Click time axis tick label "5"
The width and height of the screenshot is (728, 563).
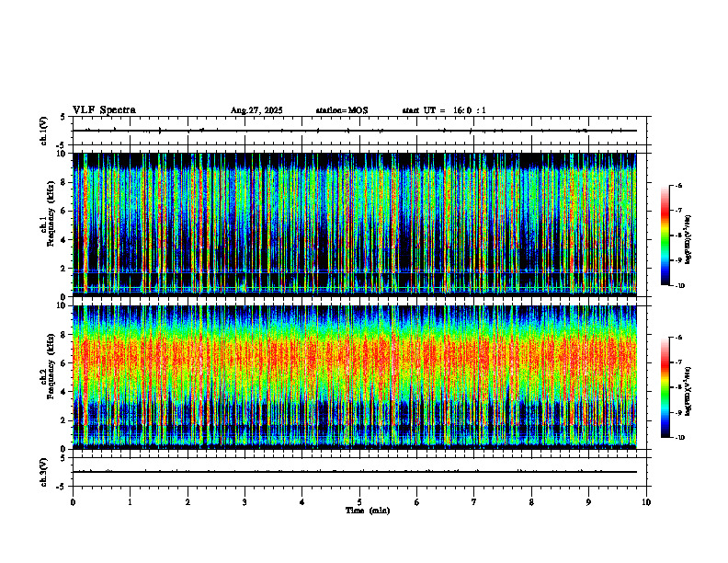point(359,502)
